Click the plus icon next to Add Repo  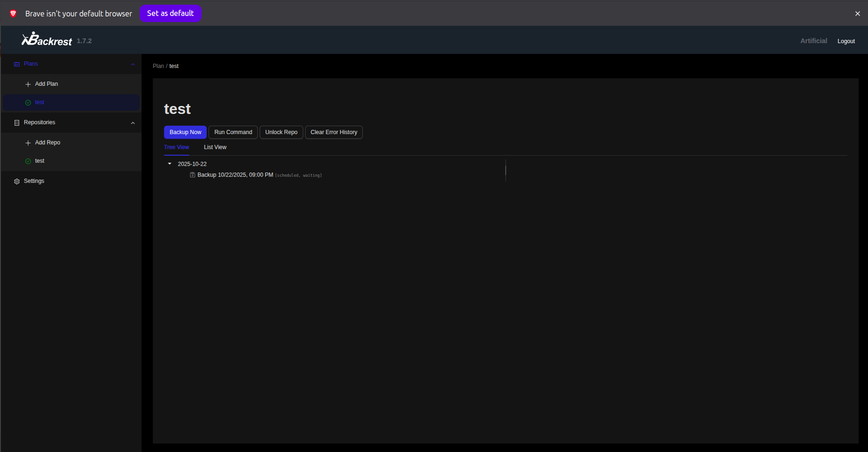point(28,143)
